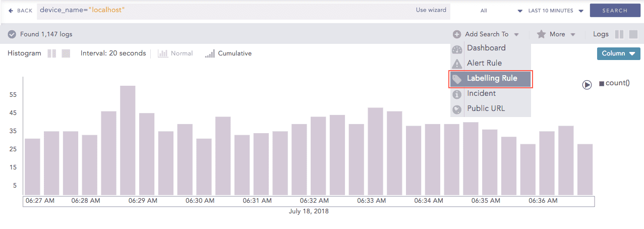Screen dimensions: 644x229
Task: Switch histogram to Normal mode
Action: click(175, 53)
